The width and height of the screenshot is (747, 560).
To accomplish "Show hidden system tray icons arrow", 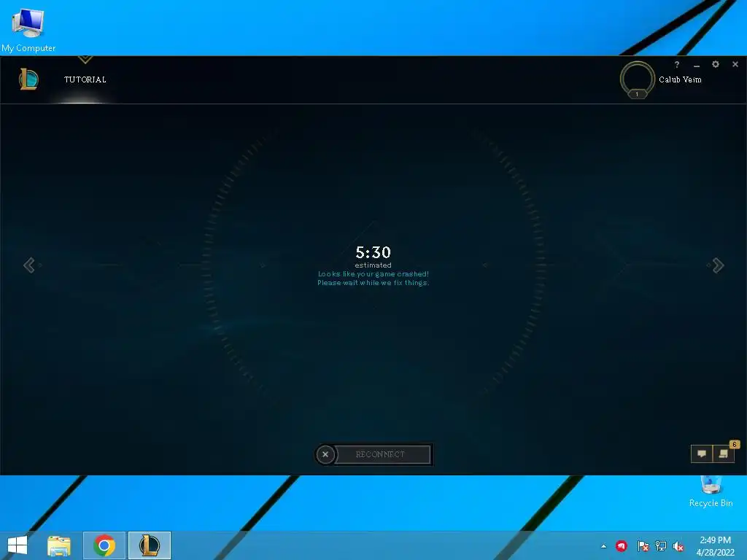I will tap(603, 546).
